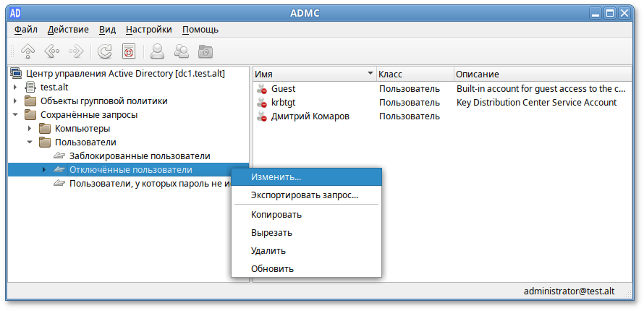The image size is (644, 311).
Task: Click the create organizational unit toolbar icon
Action: click(x=206, y=51)
